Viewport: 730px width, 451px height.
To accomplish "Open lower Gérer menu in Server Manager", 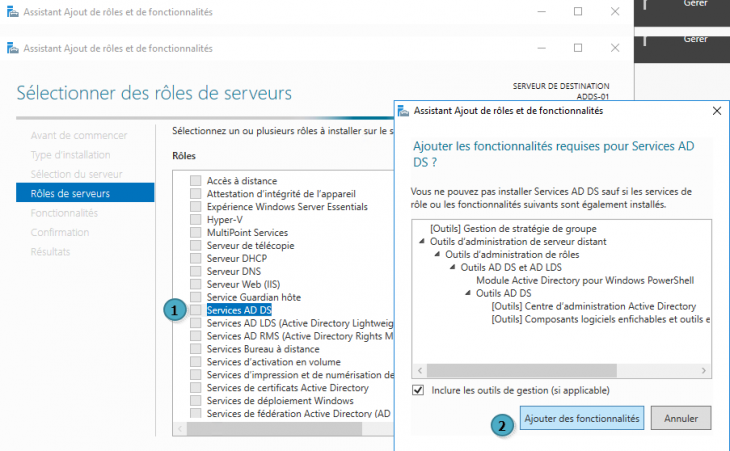I will click(x=696, y=39).
